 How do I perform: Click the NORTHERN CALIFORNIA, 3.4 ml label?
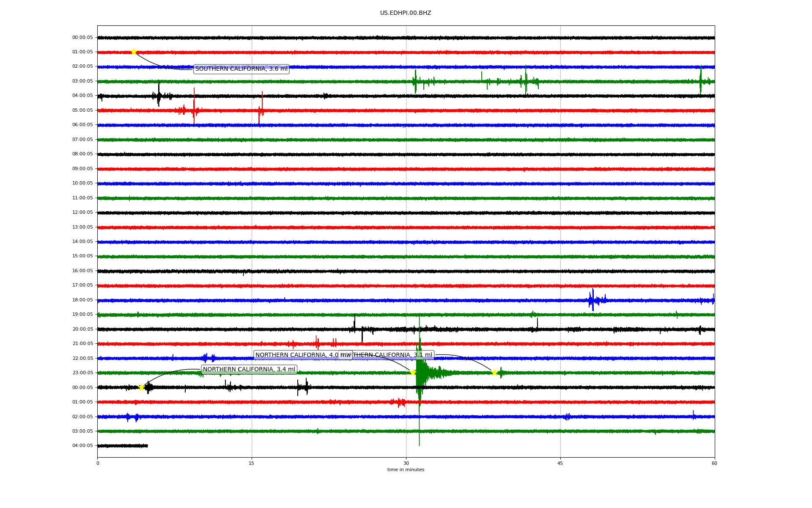(249, 369)
